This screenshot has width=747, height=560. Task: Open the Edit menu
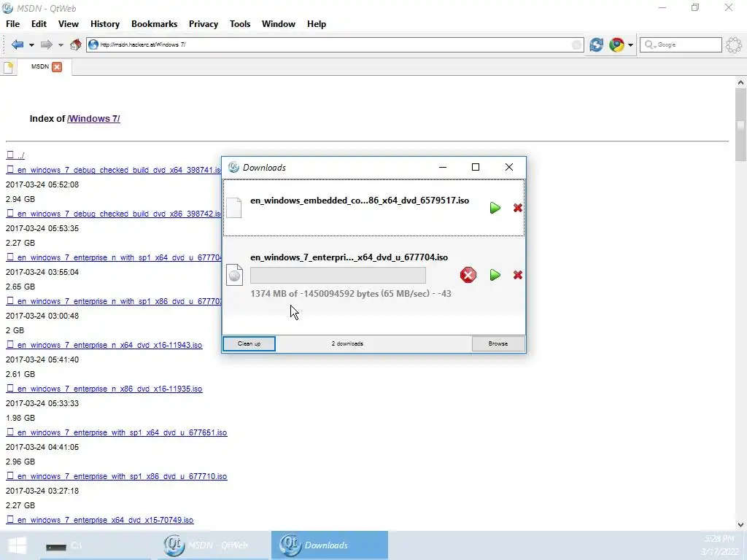(39, 24)
